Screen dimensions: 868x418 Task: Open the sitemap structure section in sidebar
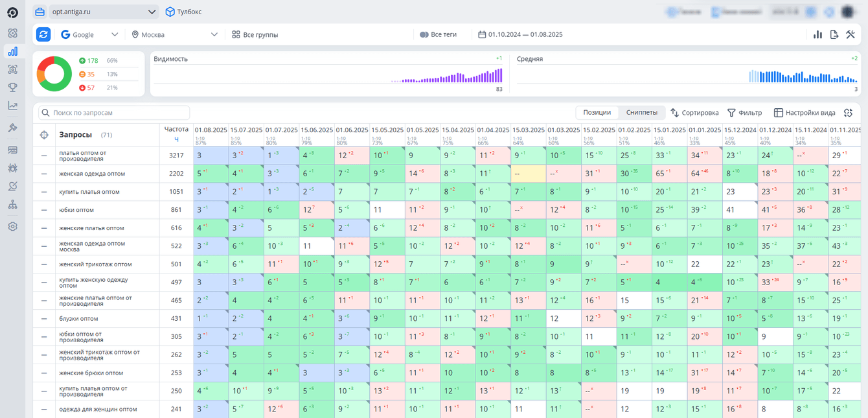click(12, 204)
